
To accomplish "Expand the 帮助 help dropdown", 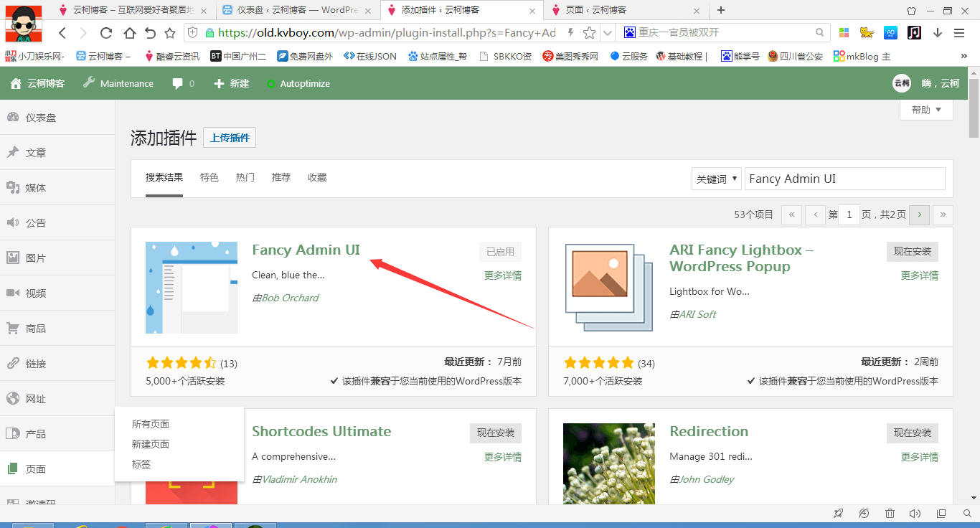I will tap(926, 110).
